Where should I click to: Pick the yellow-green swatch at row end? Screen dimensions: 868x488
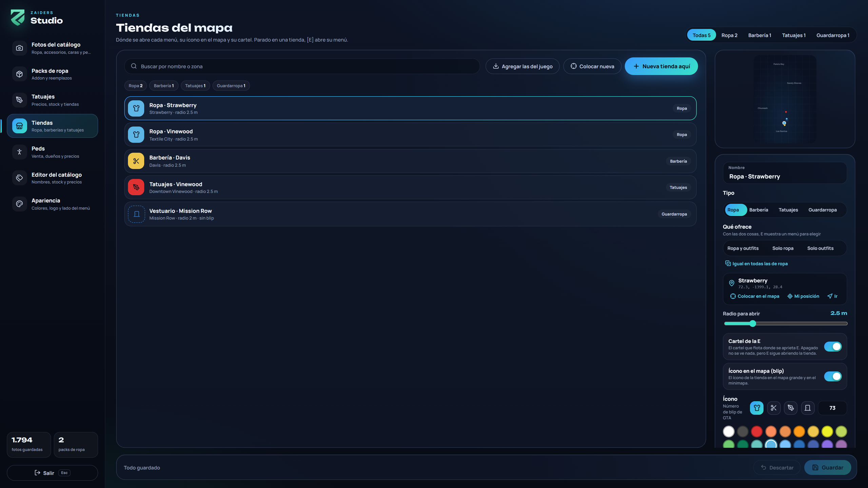[841, 431]
